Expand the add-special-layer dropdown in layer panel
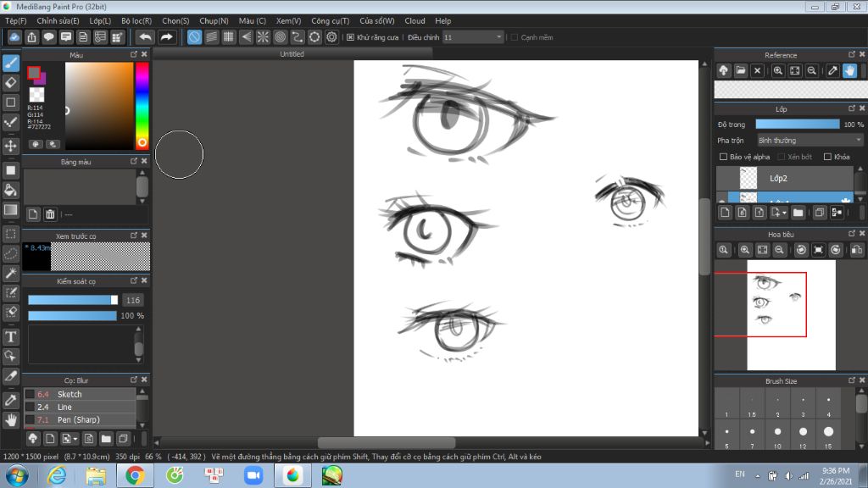868x488 pixels. [784, 213]
